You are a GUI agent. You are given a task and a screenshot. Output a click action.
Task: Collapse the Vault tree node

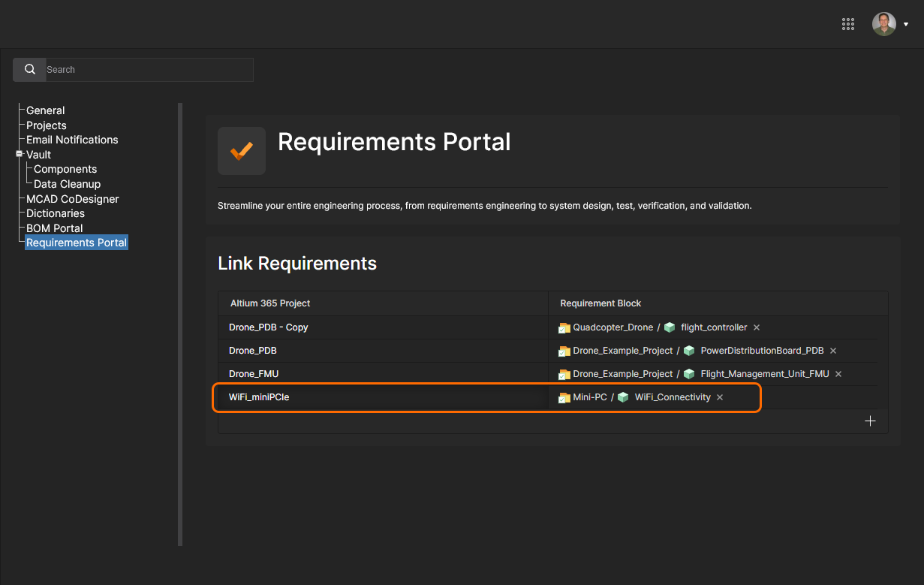pos(20,154)
